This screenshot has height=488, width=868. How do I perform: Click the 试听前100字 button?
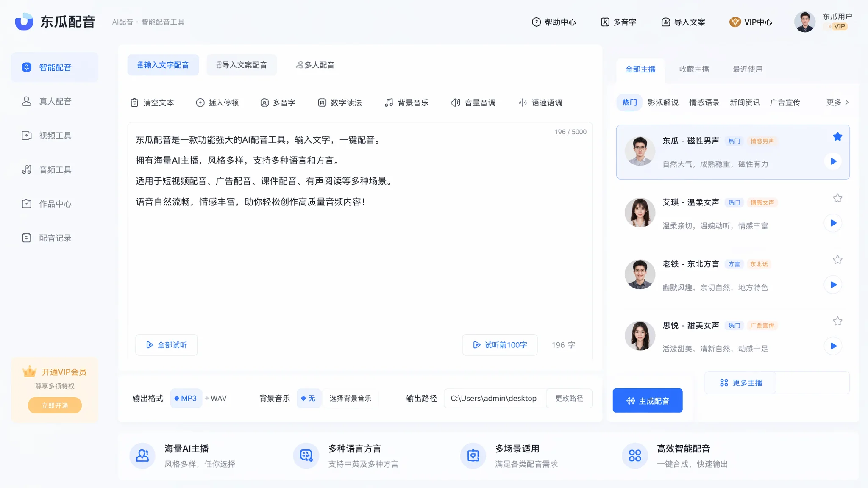coord(500,345)
